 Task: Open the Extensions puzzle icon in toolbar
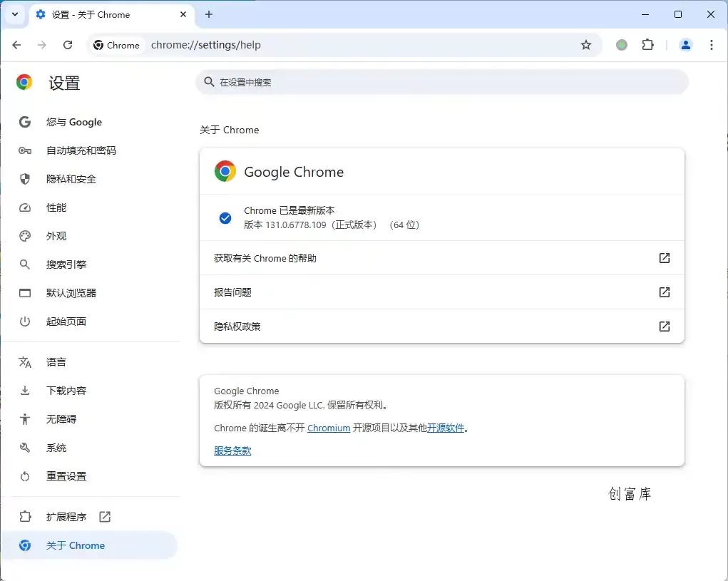pos(647,45)
